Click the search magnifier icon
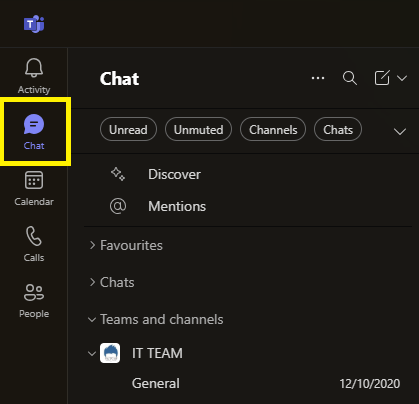This screenshot has height=404, width=419. [x=350, y=78]
